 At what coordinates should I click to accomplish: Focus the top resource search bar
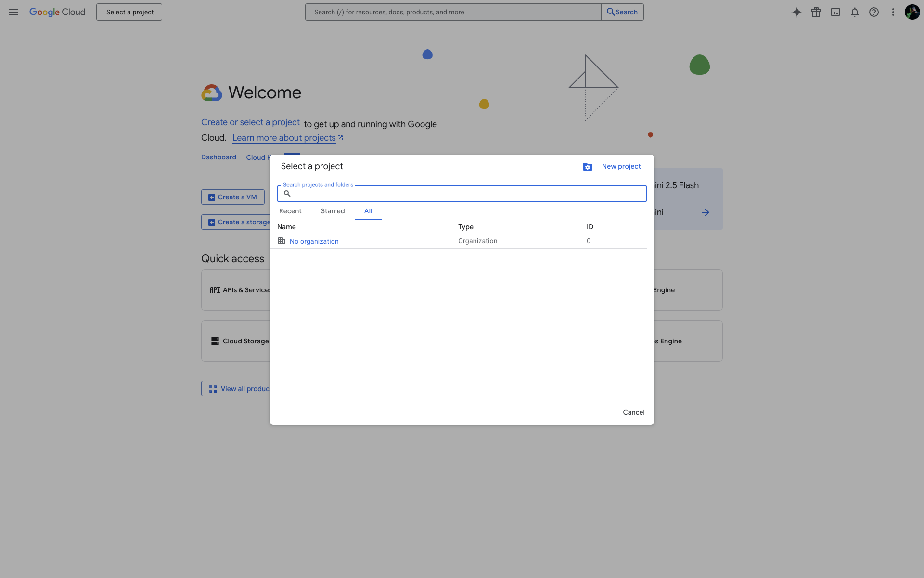pos(453,12)
